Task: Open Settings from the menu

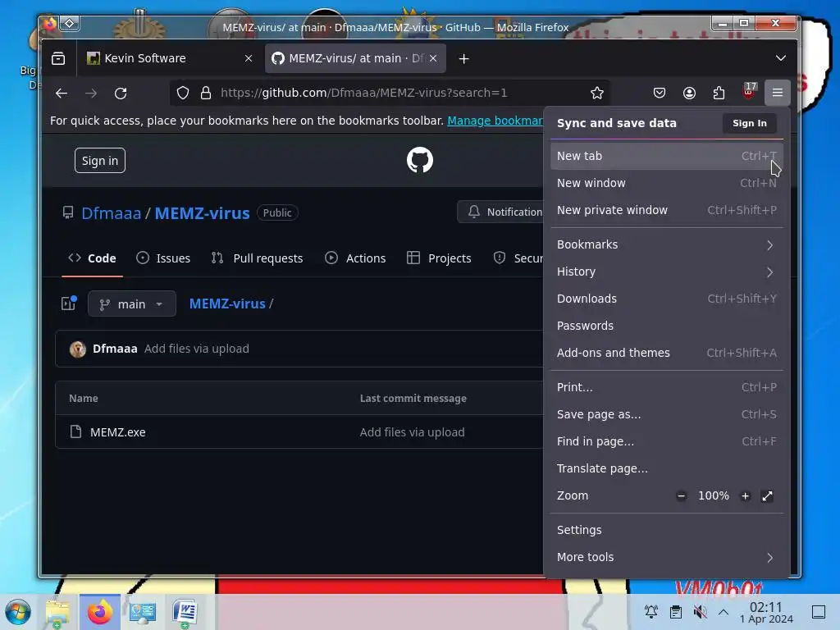Action: tap(666, 531)
